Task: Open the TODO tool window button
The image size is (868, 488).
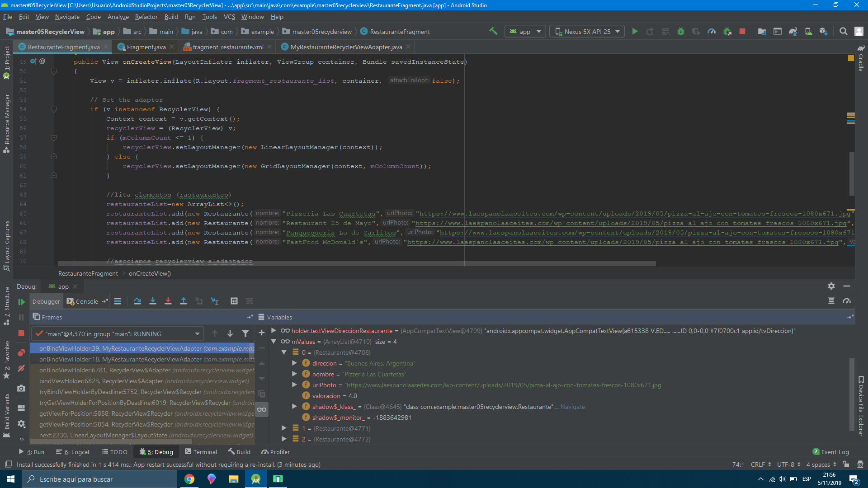Action: point(115,452)
